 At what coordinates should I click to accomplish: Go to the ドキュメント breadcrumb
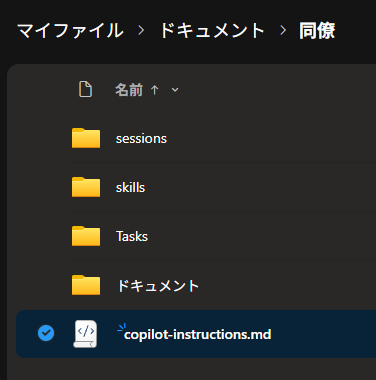point(212,31)
